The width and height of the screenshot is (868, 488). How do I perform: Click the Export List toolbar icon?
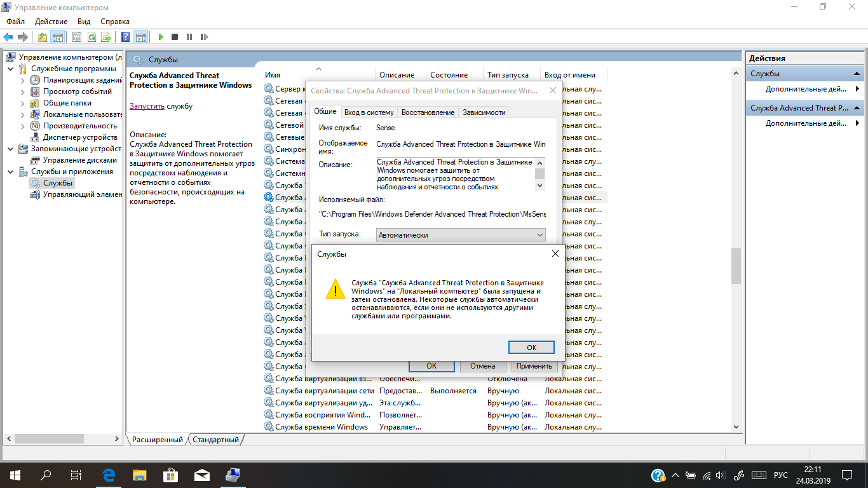106,37
